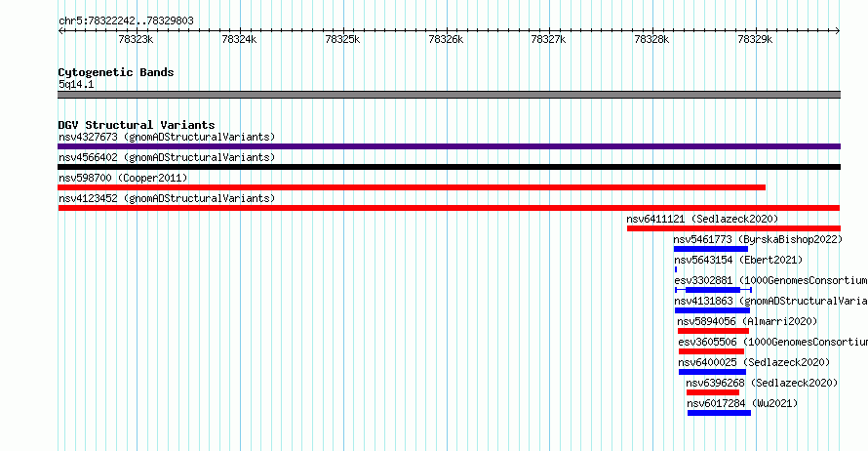Click the 78329k ruler tick label
The width and height of the screenshot is (868, 451).
click(x=755, y=39)
